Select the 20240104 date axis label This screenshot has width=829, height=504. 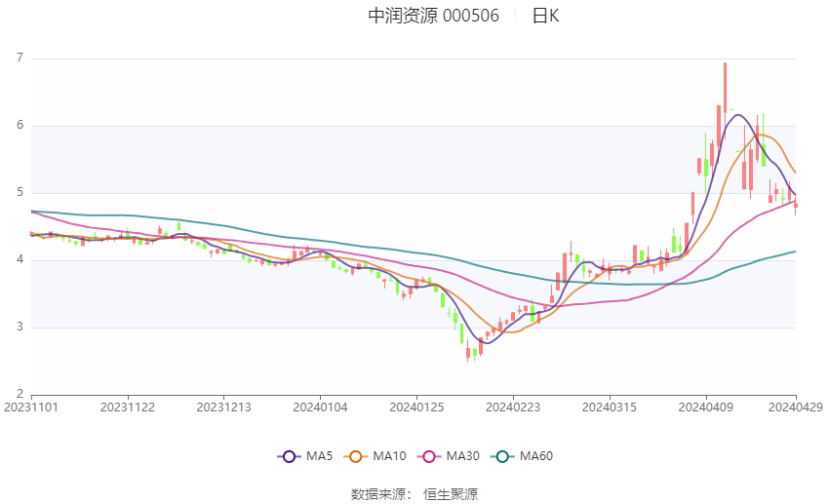[x=321, y=407]
